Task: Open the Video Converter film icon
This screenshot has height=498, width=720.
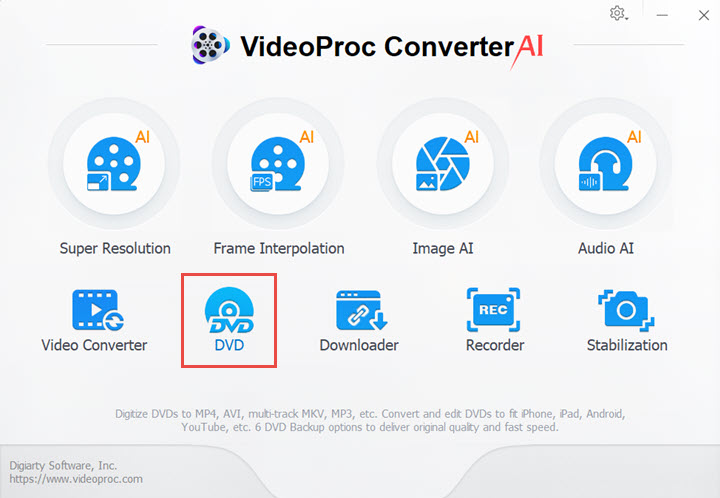Action: click(98, 310)
